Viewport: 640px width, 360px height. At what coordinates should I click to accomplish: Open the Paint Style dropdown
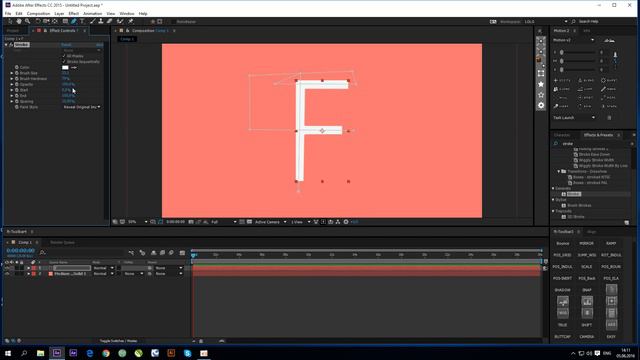82,107
